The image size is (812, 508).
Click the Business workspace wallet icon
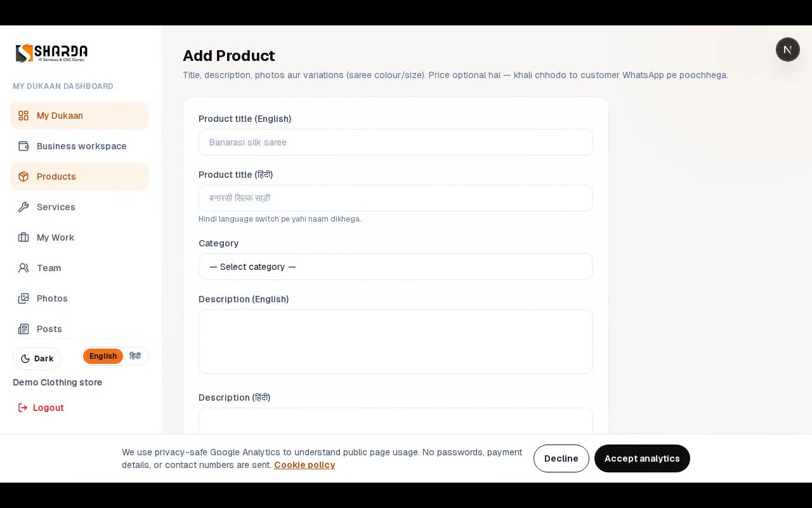point(23,146)
